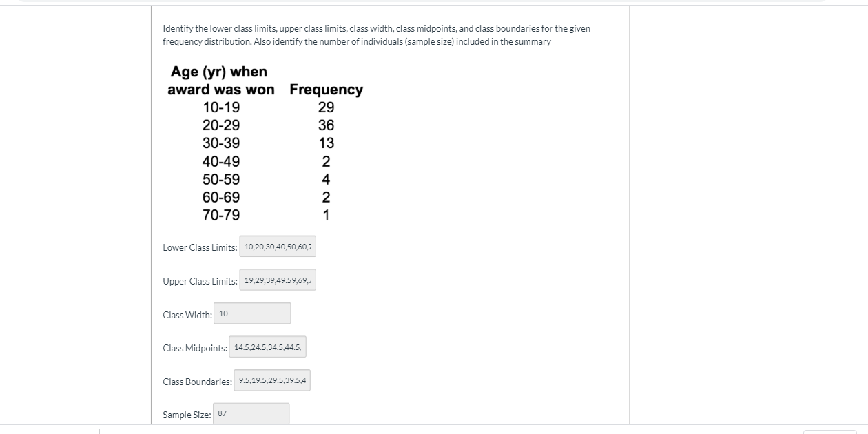Image resolution: width=868 pixels, height=434 pixels.
Task: Click the Lower Class Limits label text
Action: coord(198,247)
